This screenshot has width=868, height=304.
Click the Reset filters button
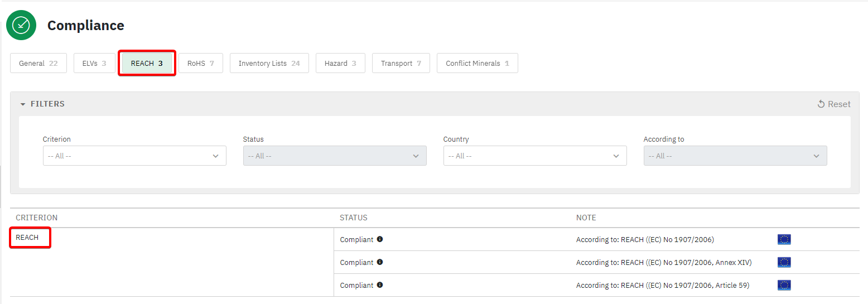click(x=833, y=104)
